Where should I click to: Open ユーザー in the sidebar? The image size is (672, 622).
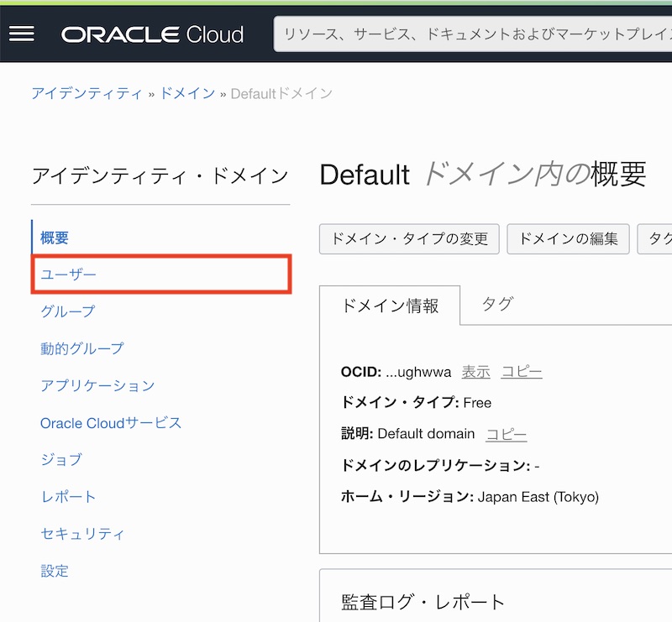[69, 274]
